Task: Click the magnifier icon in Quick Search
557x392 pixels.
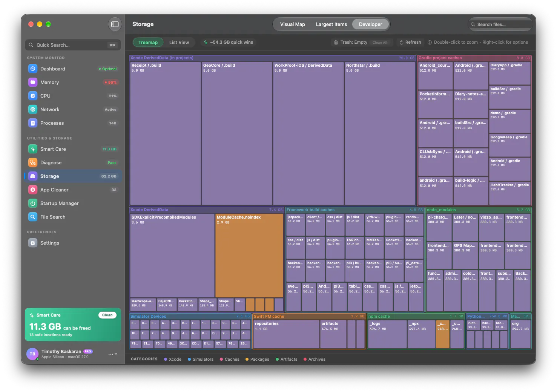Action: coord(31,45)
